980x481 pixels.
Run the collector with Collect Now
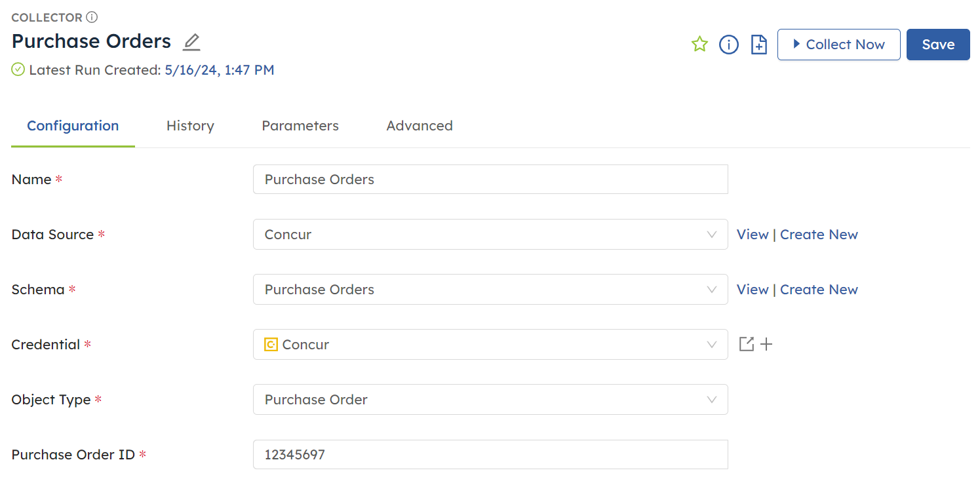[x=838, y=44]
